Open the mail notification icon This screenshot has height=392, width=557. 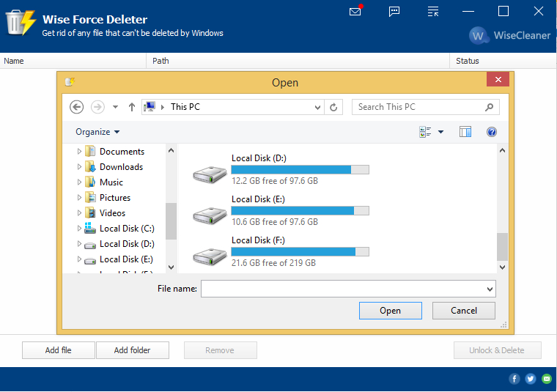tap(355, 11)
